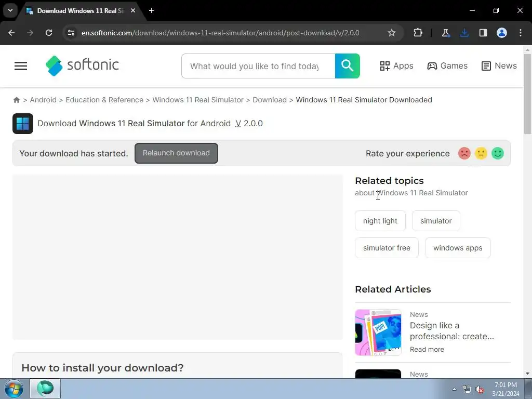Open a new browser tab

click(x=152, y=10)
